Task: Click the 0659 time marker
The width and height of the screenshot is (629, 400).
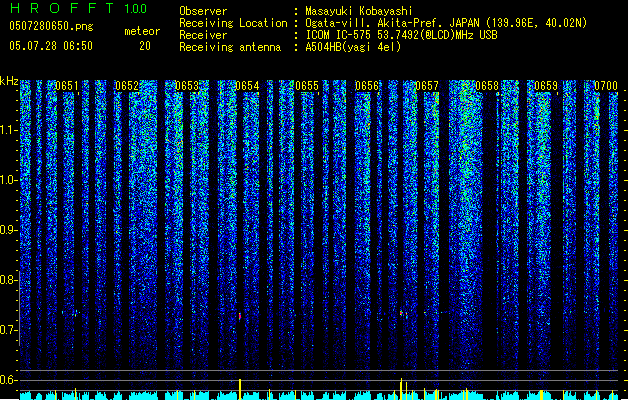Action: [x=546, y=86]
